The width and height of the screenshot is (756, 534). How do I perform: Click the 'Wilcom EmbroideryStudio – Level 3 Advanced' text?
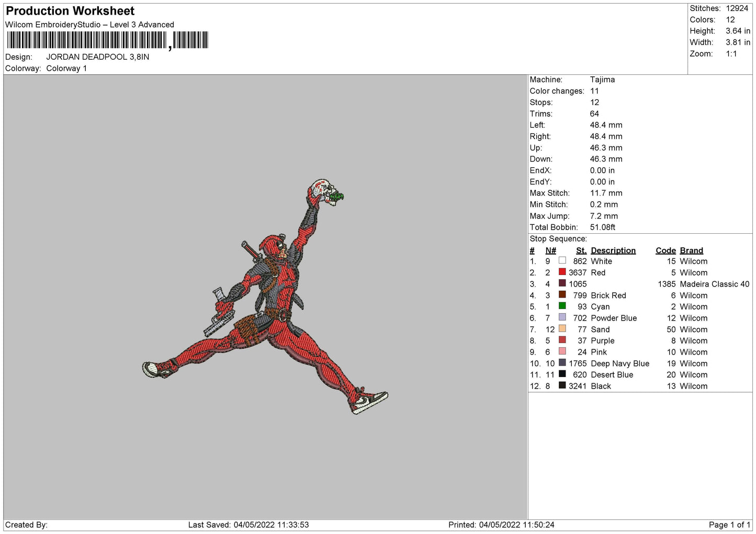coord(89,25)
